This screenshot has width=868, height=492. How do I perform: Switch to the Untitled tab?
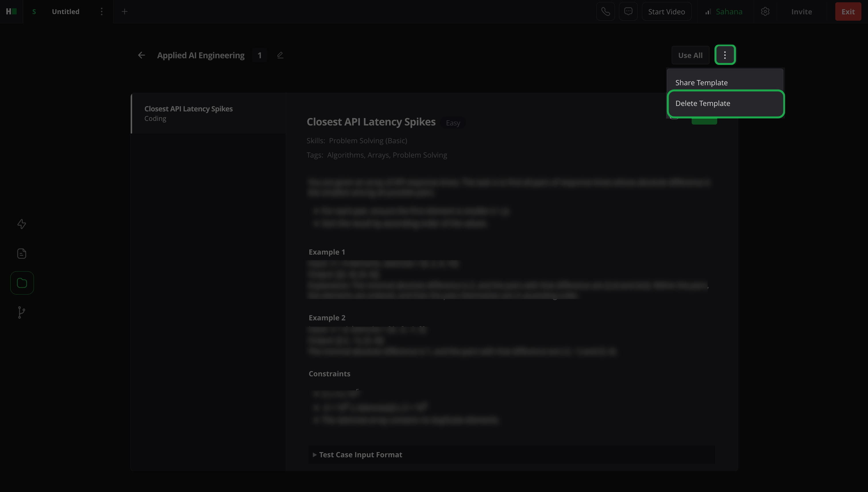click(x=65, y=11)
